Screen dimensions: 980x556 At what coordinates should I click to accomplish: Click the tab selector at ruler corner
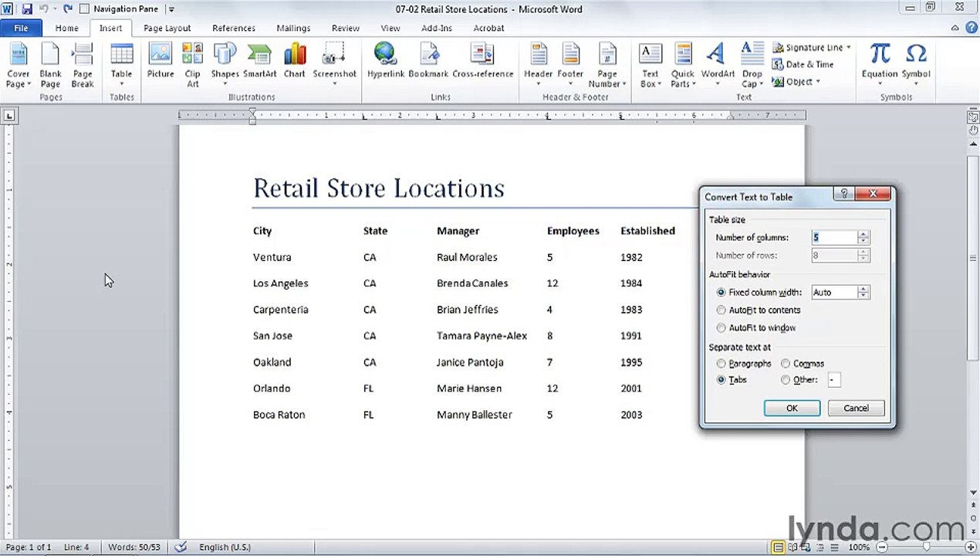[9, 116]
